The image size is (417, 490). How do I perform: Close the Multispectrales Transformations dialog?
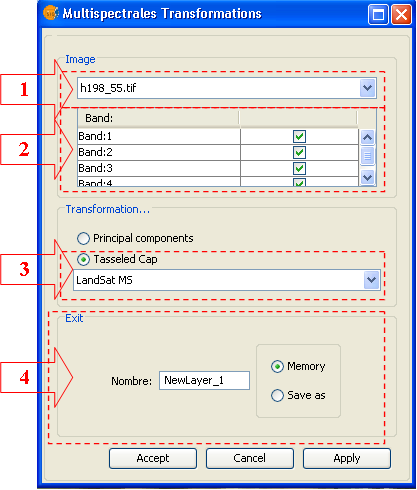[x=401, y=15]
